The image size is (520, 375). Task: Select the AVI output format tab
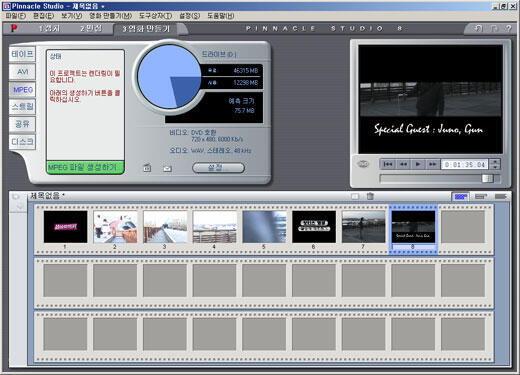[23, 72]
